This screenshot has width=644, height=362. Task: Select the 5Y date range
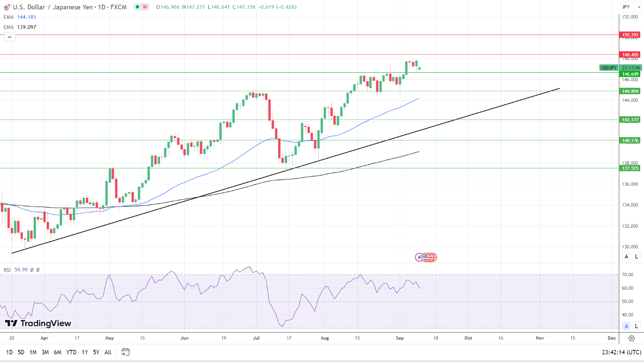pyautogui.click(x=96, y=352)
